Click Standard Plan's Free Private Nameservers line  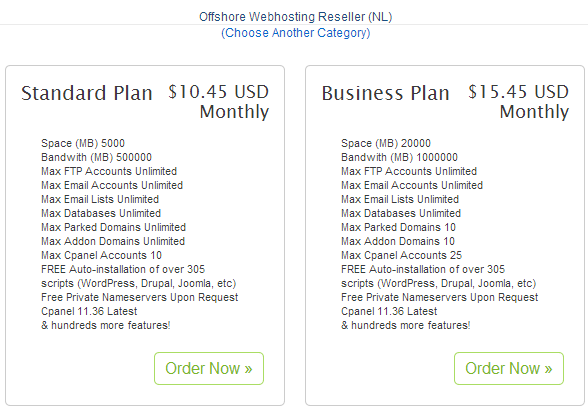140,297
